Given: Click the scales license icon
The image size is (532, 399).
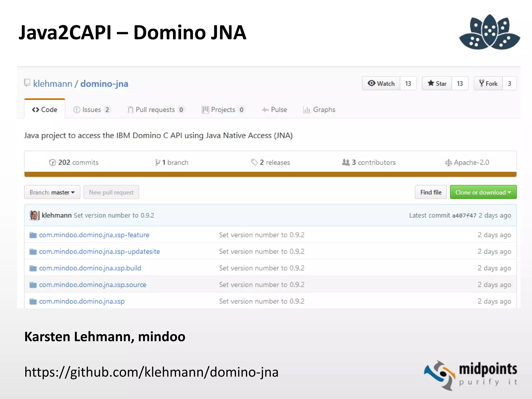Looking at the screenshot, I should 448,163.
